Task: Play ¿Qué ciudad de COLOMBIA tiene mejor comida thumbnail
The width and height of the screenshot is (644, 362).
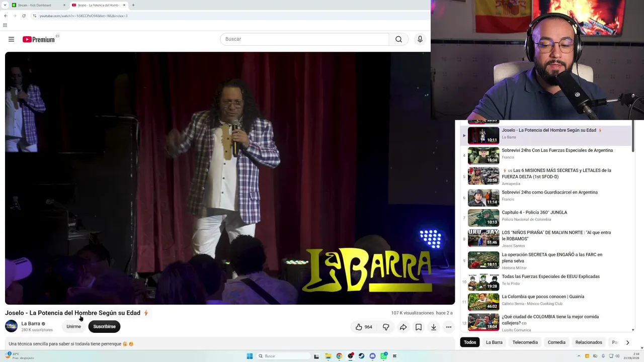Action: [x=484, y=322]
